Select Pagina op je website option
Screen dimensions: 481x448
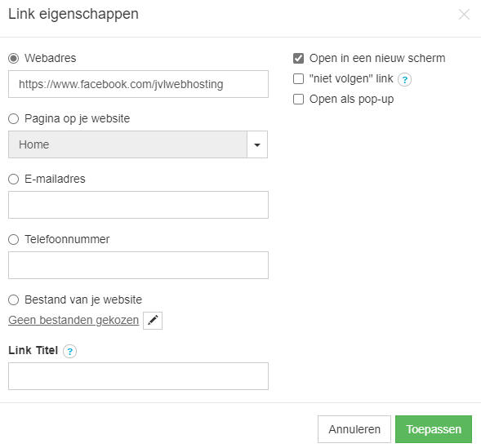point(14,118)
